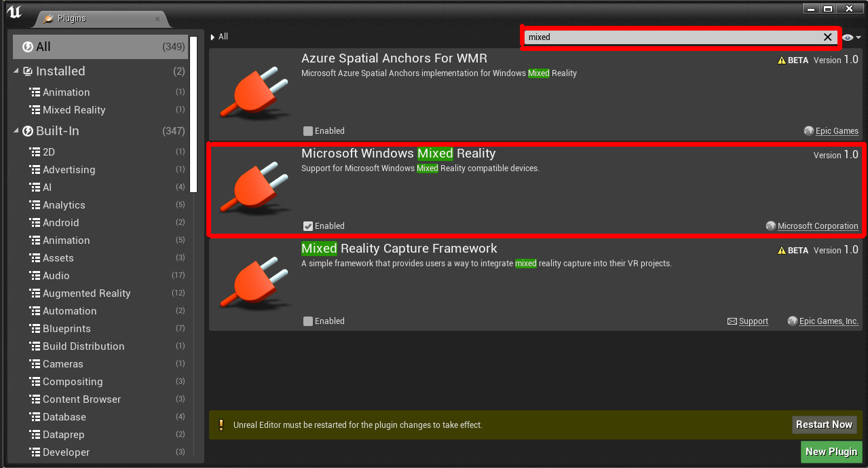
Task: Click the Built-In category Unreal icon
Action: click(x=28, y=131)
